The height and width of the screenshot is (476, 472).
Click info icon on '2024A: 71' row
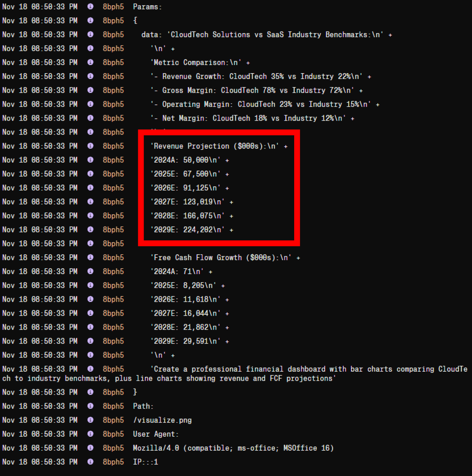click(90, 271)
